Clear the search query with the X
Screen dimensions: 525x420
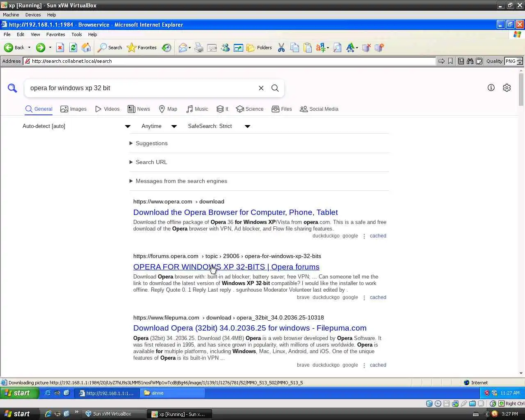point(261,88)
